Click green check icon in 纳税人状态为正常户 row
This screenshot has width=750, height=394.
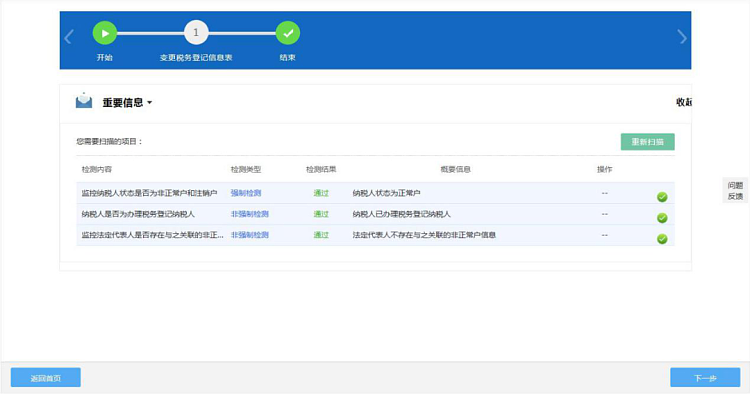pyautogui.click(x=662, y=197)
